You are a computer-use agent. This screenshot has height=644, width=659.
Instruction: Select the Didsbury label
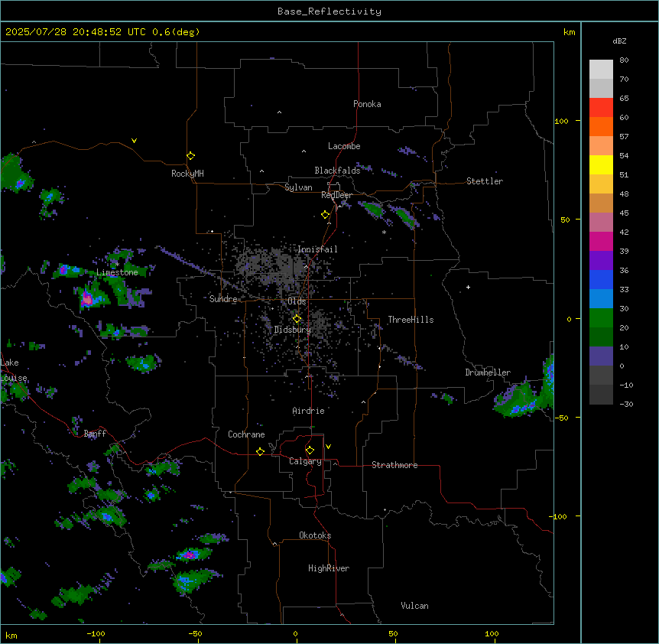tap(293, 330)
